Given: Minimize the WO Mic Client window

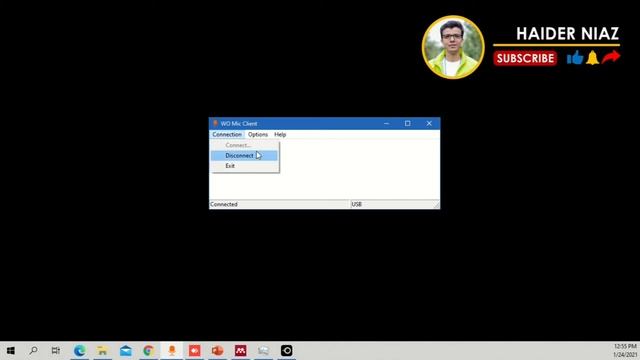Looking at the screenshot, I should 386,123.
